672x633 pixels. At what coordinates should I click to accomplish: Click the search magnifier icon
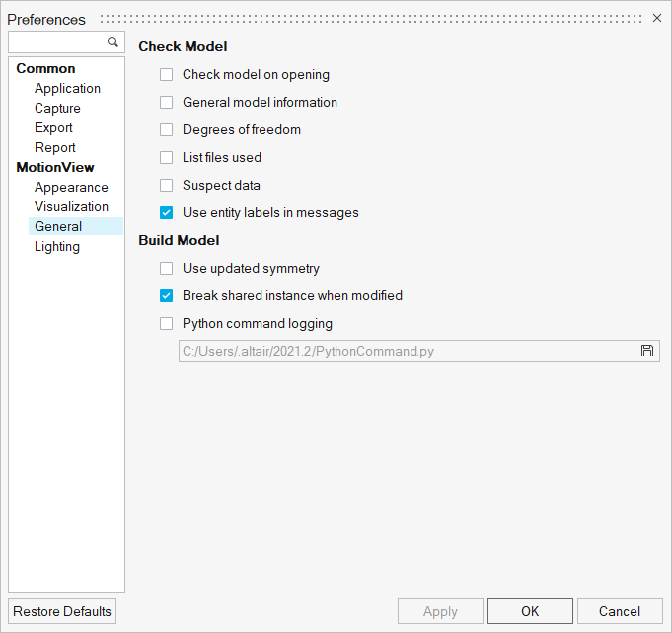pyautogui.click(x=112, y=42)
